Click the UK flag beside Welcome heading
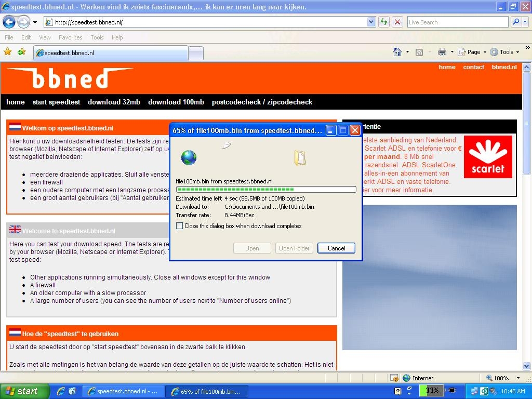The width and height of the screenshot is (532, 399). coord(15,229)
